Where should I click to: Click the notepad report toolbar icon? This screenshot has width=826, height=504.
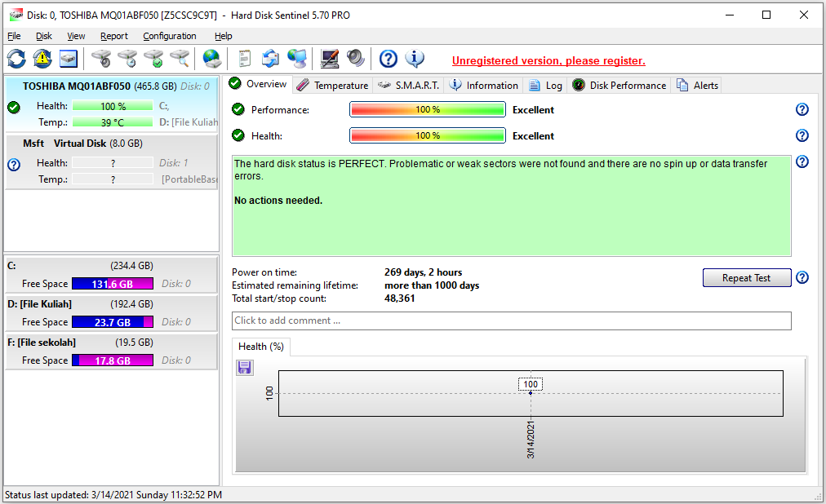click(x=244, y=59)
